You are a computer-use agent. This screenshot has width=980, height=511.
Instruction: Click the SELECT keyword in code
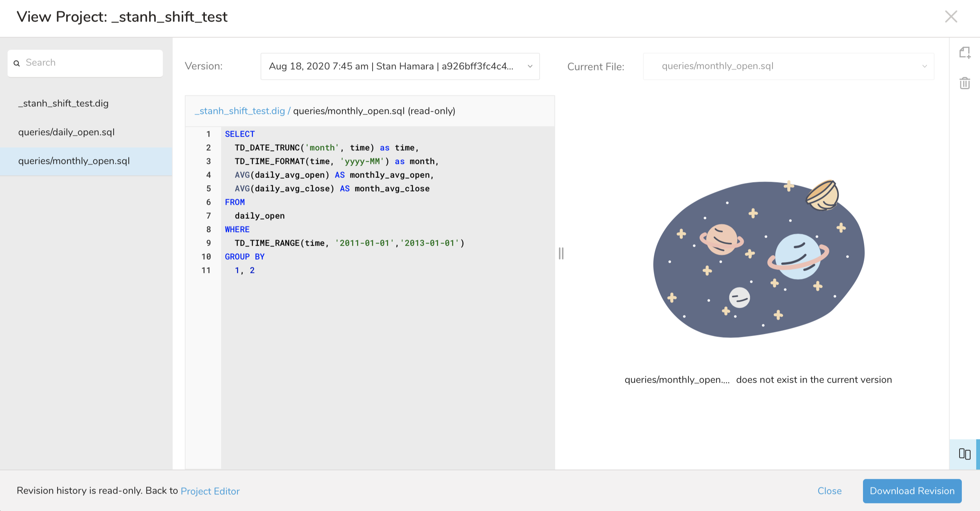(240, 134)
